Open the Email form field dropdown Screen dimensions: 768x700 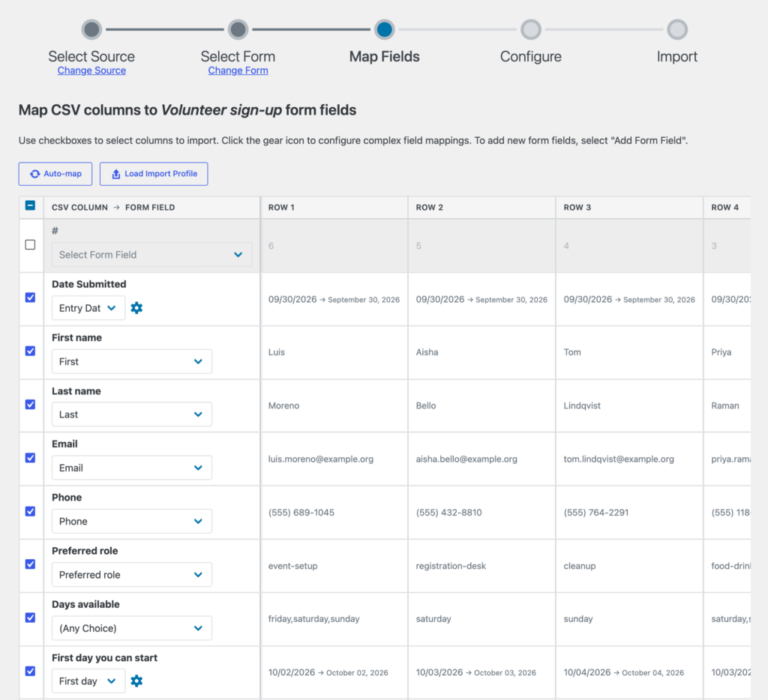132,468
